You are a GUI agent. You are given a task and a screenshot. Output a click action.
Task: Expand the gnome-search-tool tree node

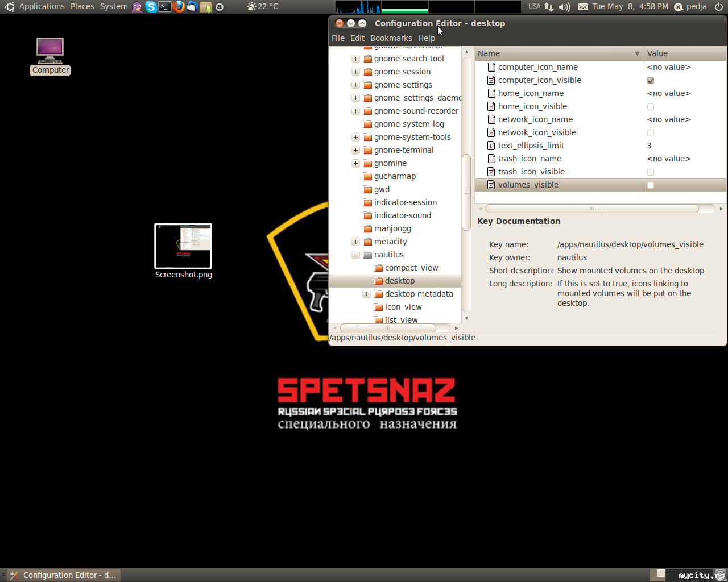pyautogui.click(x=355, y=59)
